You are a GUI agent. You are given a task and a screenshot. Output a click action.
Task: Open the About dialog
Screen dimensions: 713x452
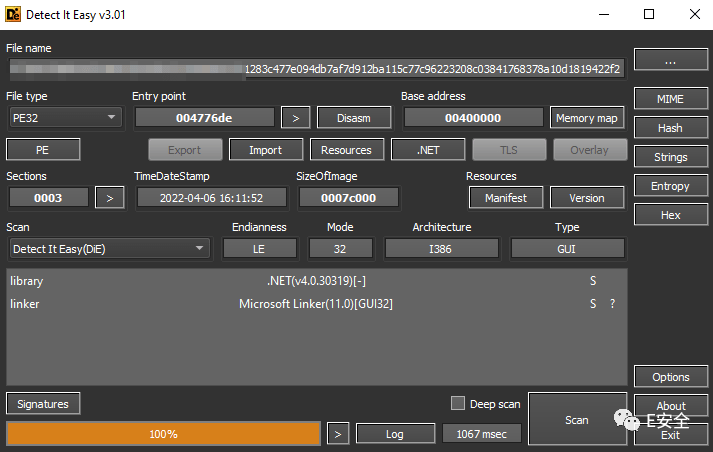(671, 404)
